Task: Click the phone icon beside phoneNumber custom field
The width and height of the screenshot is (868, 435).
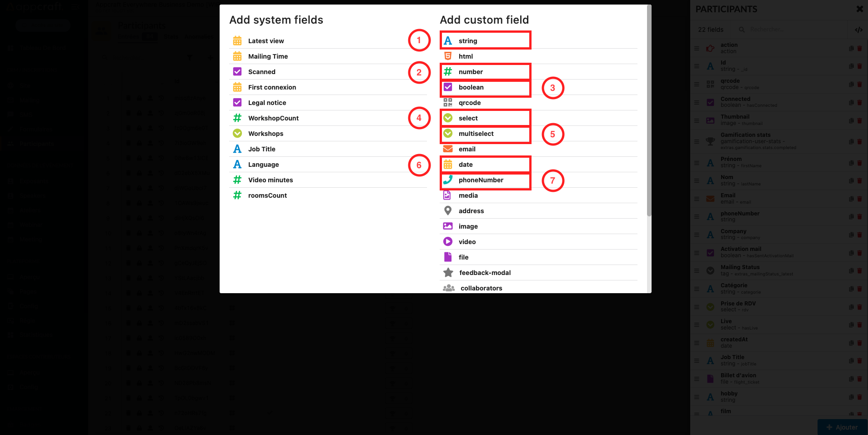Action: tap(448, 180)
